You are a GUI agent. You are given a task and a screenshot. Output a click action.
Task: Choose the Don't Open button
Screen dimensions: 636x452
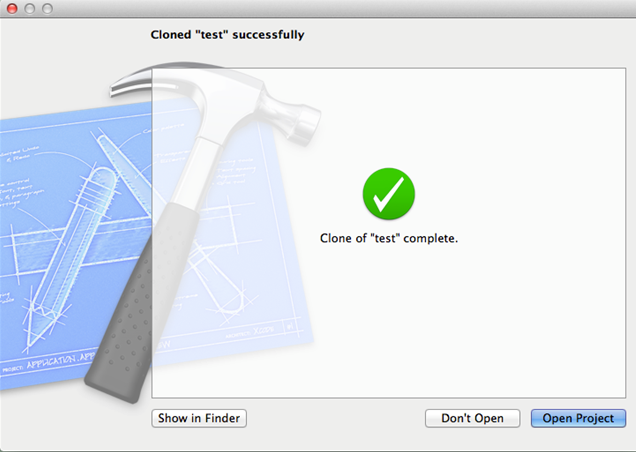[x=472, y=418]
